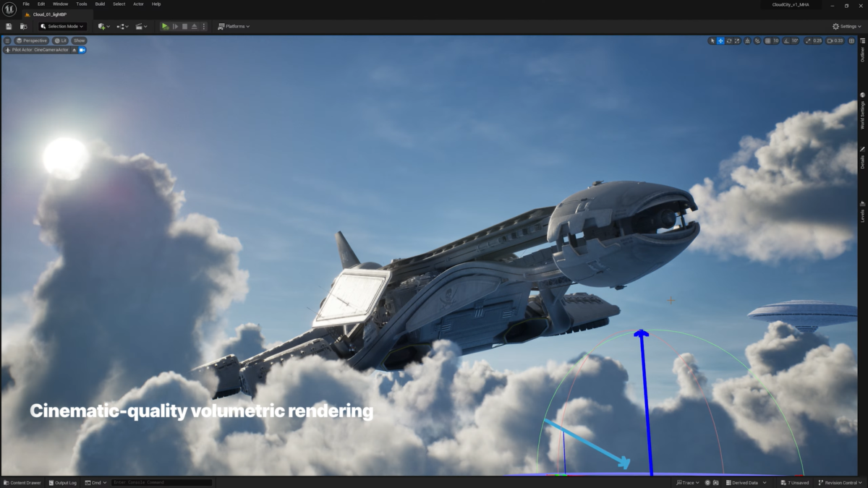Expand the Blueprints toolbar dropdown
The height and width of the screenshot is (488, 868).
[x=122, y=26]
